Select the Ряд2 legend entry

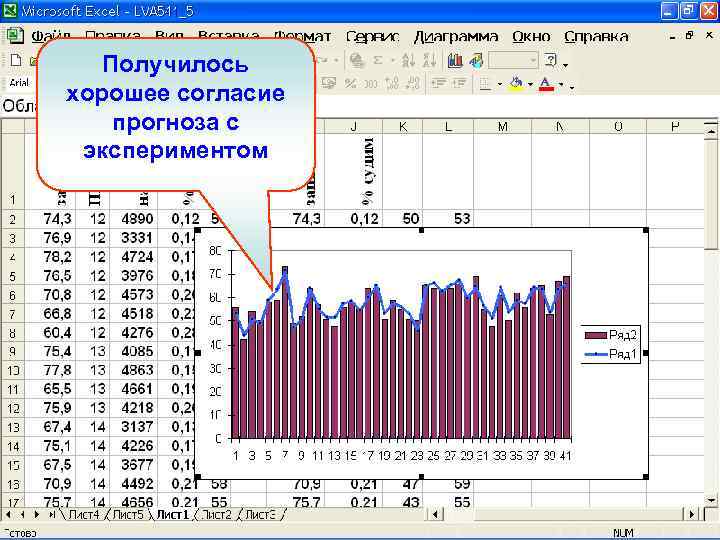coord(611,335)
